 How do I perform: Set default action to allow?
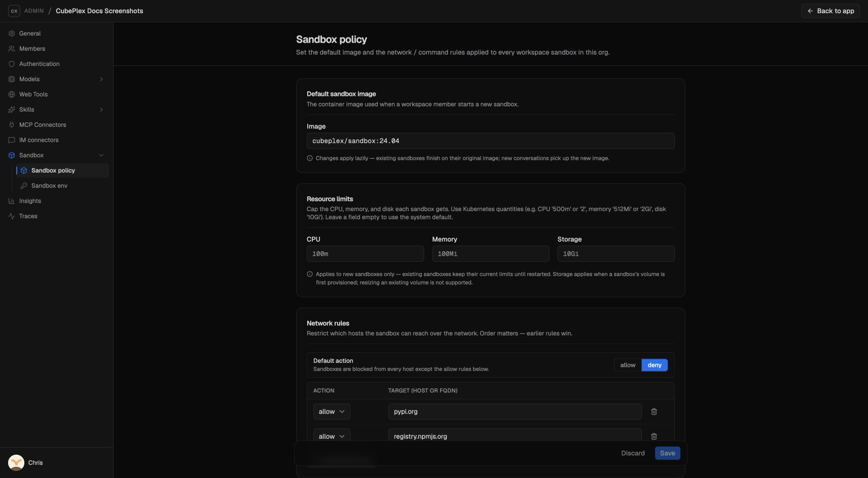[628, 365]
